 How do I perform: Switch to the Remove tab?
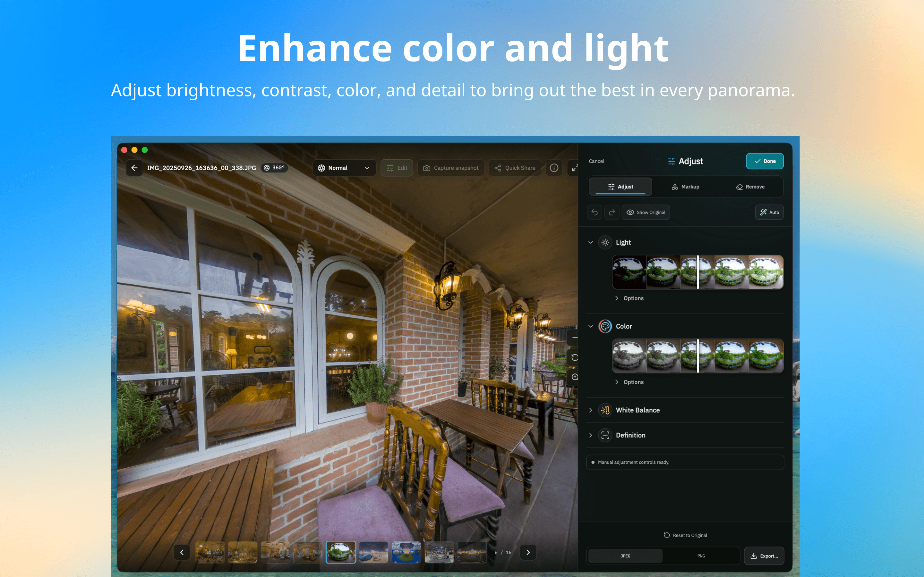[750, 187]
